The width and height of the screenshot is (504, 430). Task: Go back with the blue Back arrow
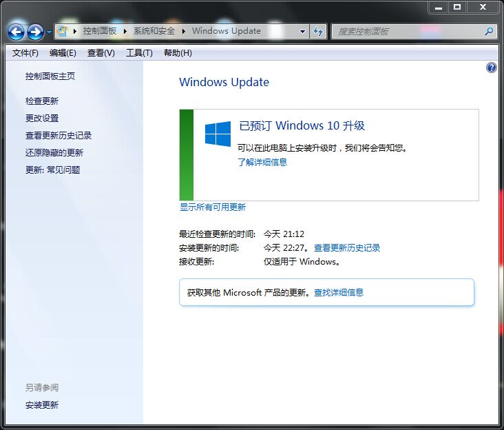16,32
